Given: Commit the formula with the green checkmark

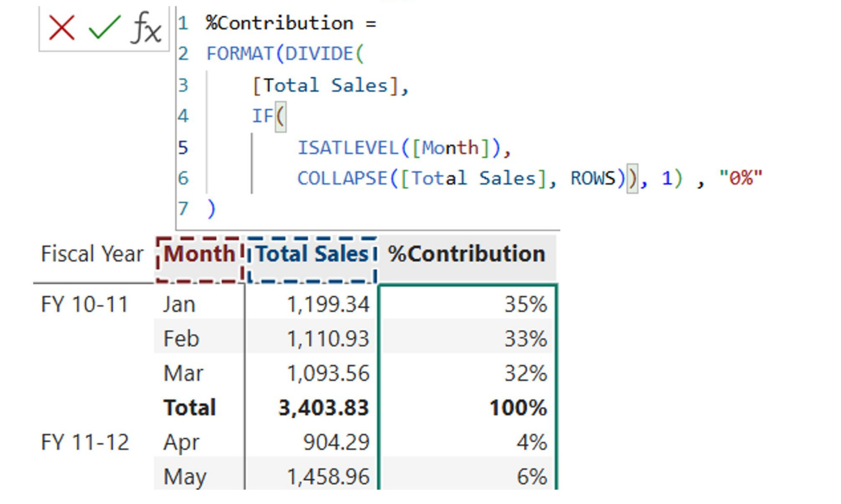Looking at the screenshot, I should coord(104,28).
